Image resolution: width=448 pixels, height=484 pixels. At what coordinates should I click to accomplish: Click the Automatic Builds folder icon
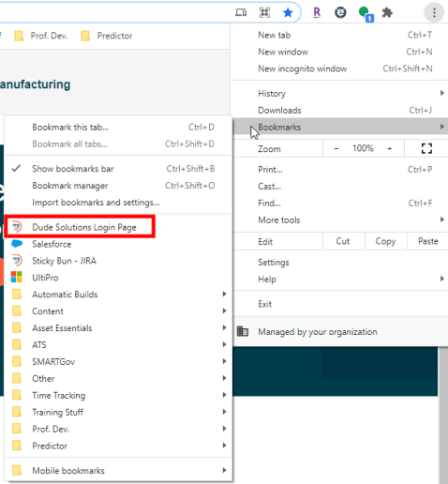coord(17,295)
